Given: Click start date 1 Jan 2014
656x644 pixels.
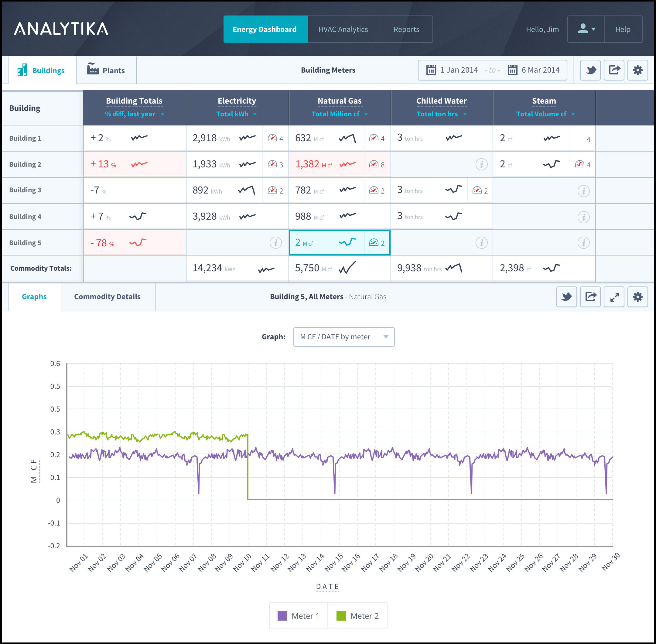Looking at the screenshot, I should (x=459, y=70).
